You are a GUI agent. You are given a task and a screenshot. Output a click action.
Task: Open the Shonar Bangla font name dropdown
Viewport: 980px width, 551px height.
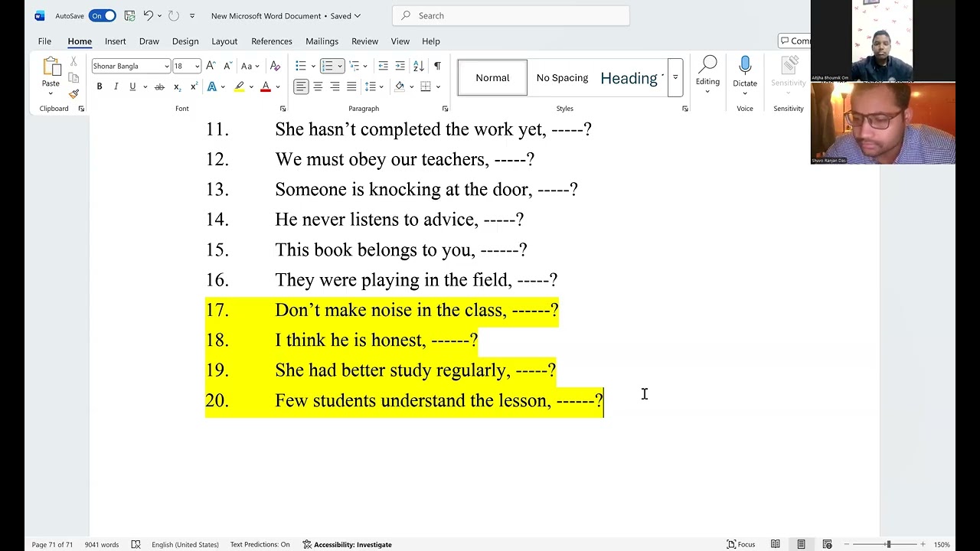tap(167, 67)
